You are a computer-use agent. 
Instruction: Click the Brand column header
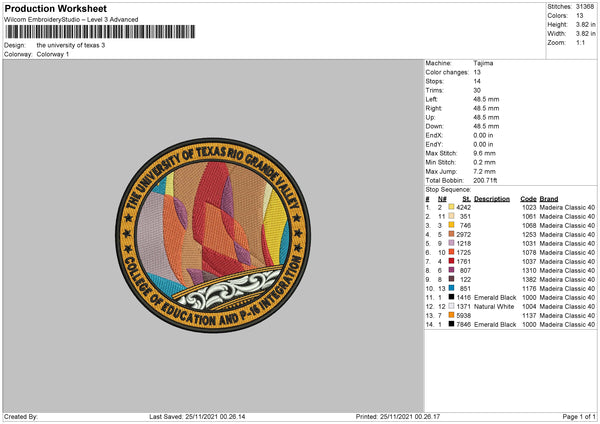549,199
